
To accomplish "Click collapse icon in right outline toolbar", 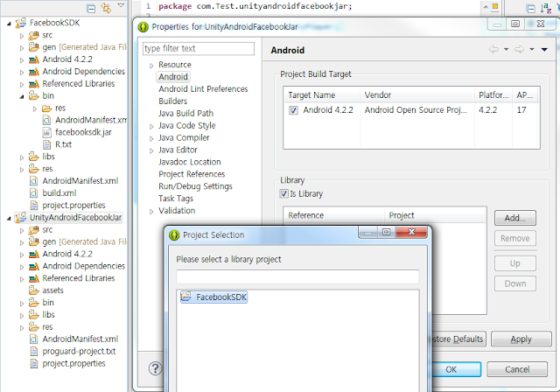I will 531,9.
